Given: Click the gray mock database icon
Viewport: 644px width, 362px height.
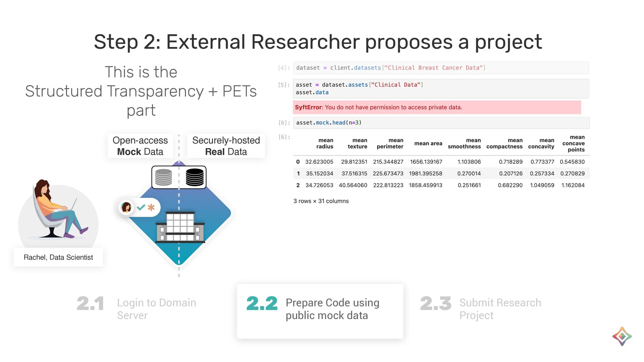Looking at the screenshot, I should tap(163, 177).
